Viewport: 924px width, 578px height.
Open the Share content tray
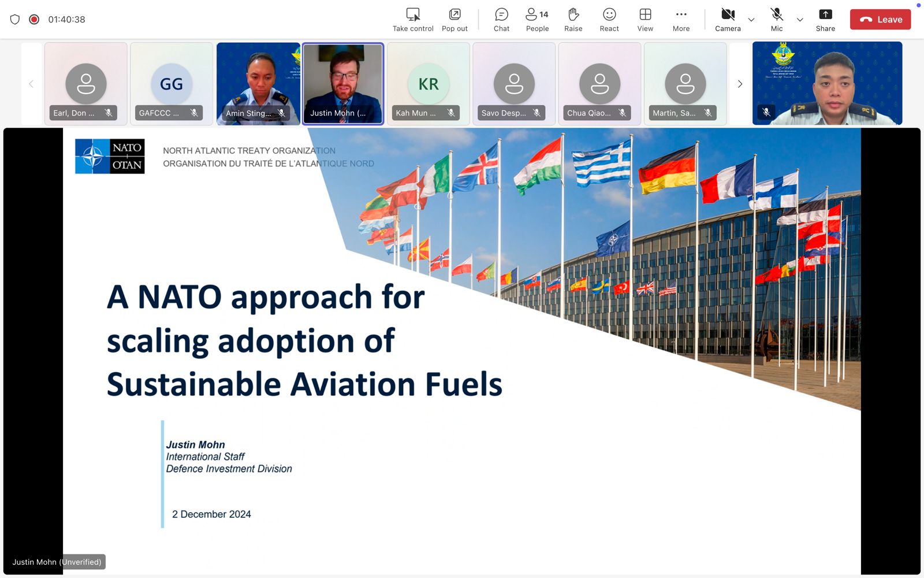(825, 20)
